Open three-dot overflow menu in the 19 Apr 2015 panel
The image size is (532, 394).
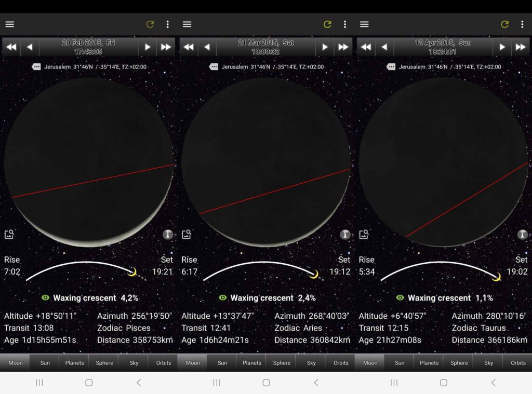click(x=522, y=24)
